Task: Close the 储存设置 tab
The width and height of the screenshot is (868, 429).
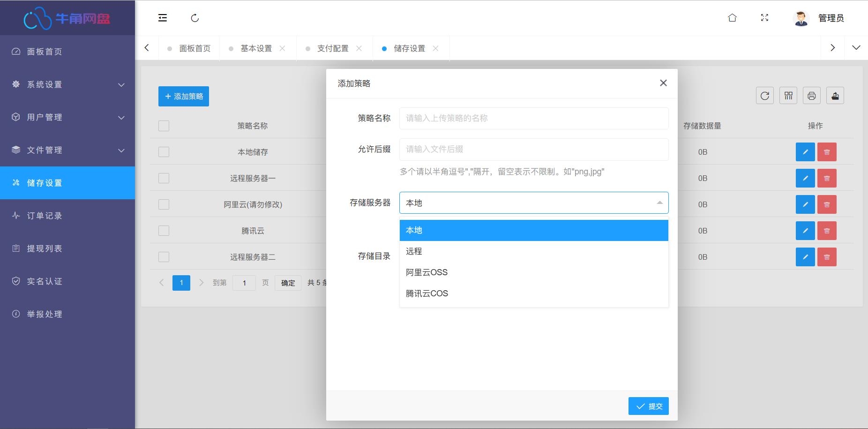Action: [x=435, y=48]
